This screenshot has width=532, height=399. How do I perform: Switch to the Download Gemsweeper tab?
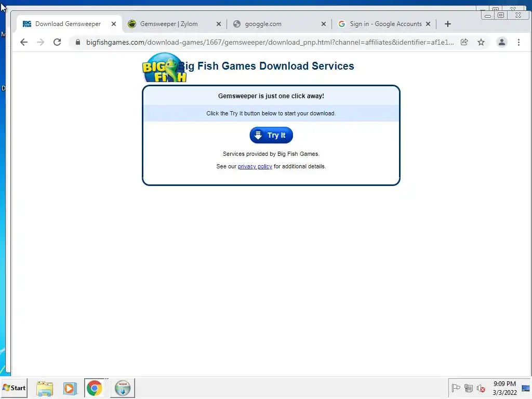(x=69, y=24)
